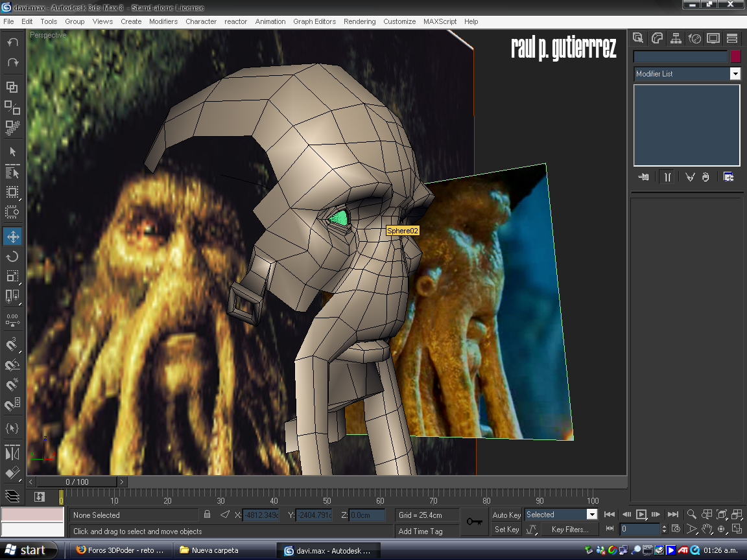The height and width of the screenshot is (560, 747).
Task: Toggle the Spinner Snap magnet
Action: [12, 404]
